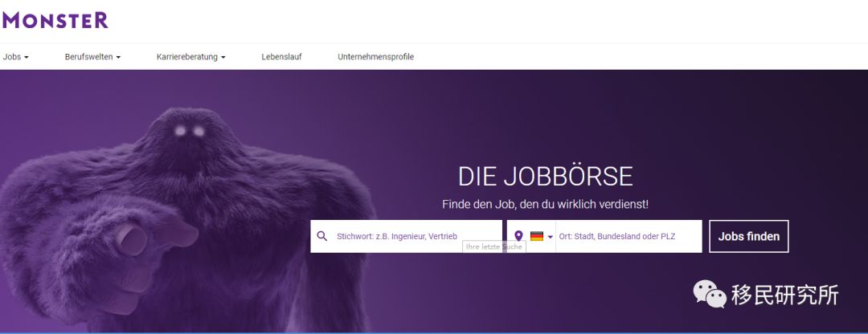
Task: Click the Jobs finden button
Action: (x=749, y=236)
